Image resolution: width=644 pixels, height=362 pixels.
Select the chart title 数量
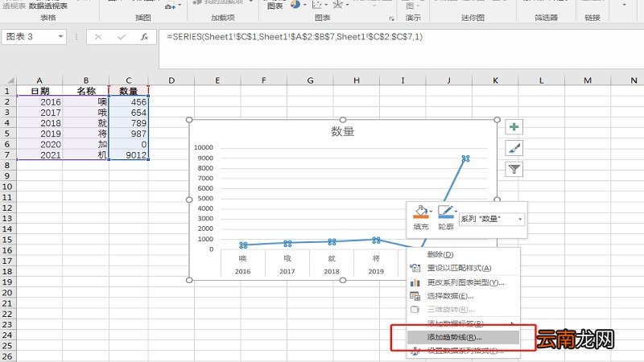coord(343,131)
